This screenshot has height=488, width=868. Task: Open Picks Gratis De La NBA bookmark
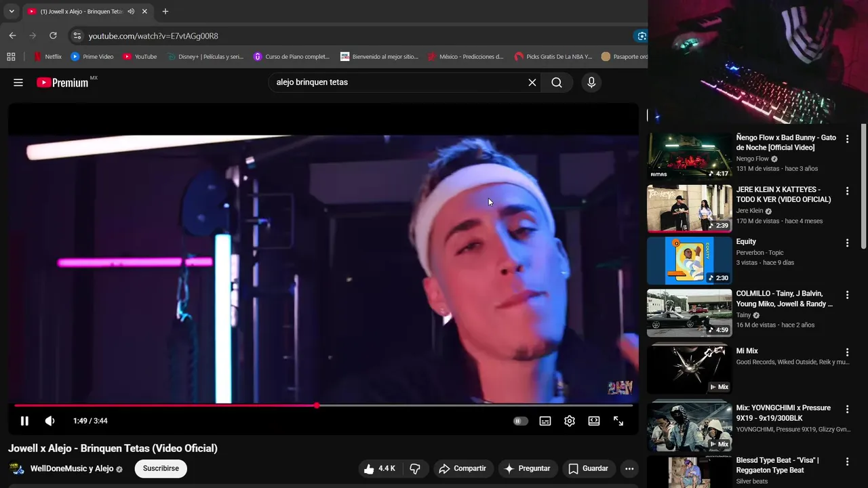pos(553,57)
